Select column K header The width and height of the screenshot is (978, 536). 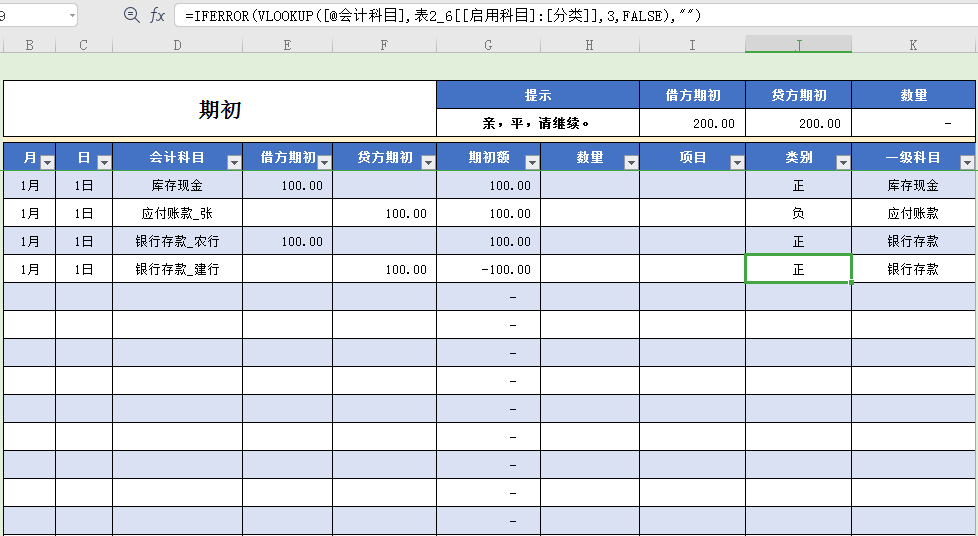pos(913,44)
